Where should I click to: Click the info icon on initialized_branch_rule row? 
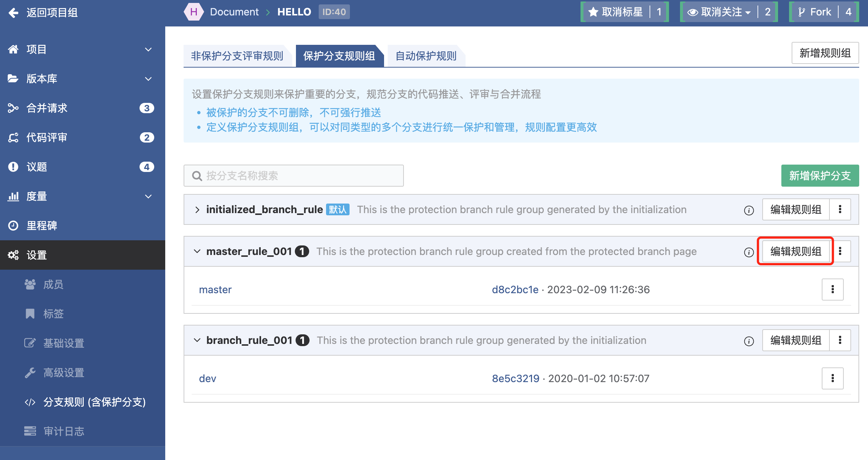pyautogui.click(x=749, y=210)
